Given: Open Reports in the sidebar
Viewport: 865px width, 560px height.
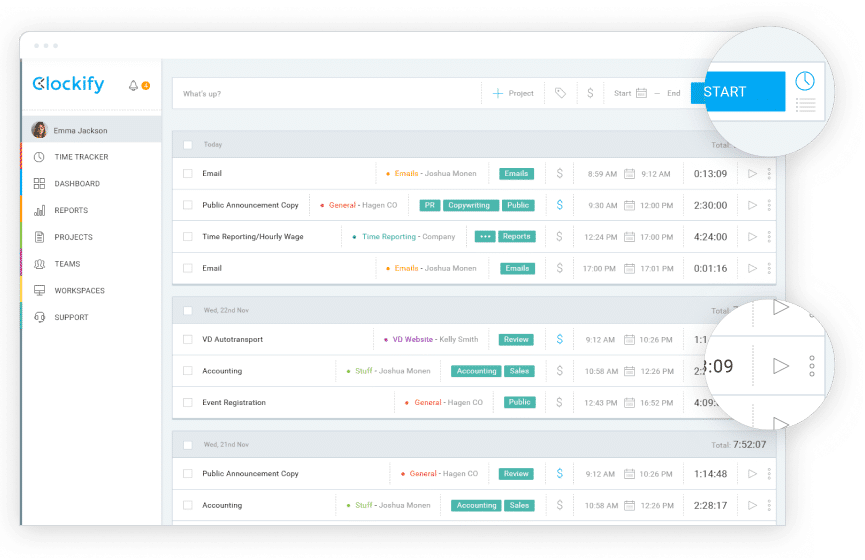Looking at the screenshot, I should (x=71, y=211).
